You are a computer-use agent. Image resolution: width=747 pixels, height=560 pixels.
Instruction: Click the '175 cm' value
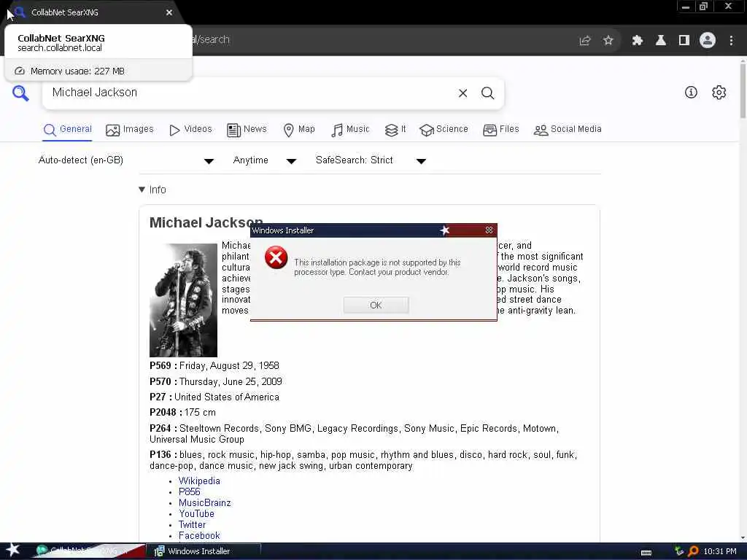[200, 413]
